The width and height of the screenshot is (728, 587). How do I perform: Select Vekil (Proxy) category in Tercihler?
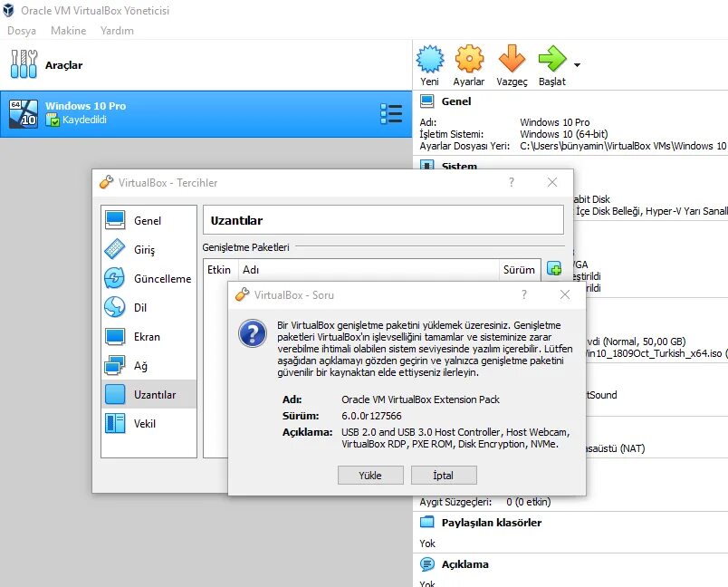coord(148,424)
